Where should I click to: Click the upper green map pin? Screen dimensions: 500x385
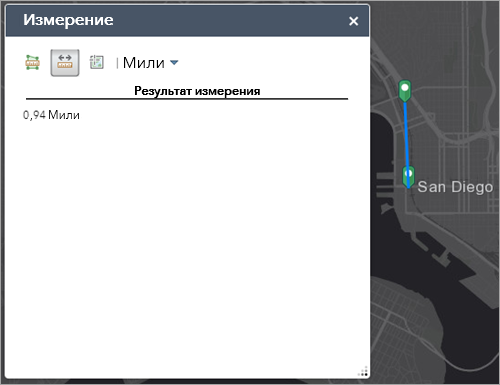[x=405, y=90]
